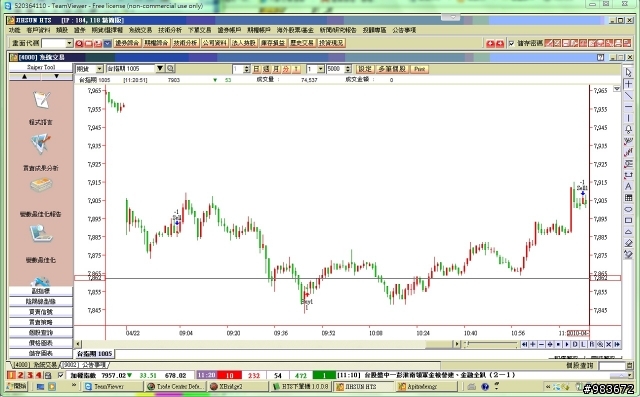Screen dimensions: 640x397
Task: Click the stepper left of 日 button
Action: [x=247, y=69]
